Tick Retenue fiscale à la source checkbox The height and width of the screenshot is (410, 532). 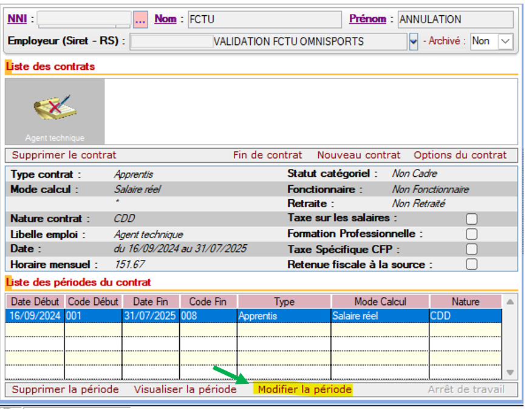[471, 264]
